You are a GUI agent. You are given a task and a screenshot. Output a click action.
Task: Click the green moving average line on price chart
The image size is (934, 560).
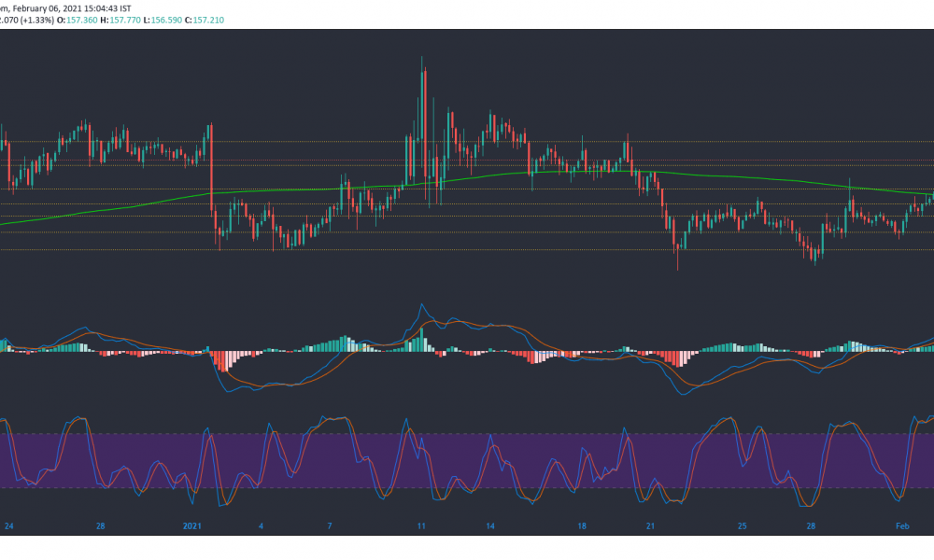467,176
